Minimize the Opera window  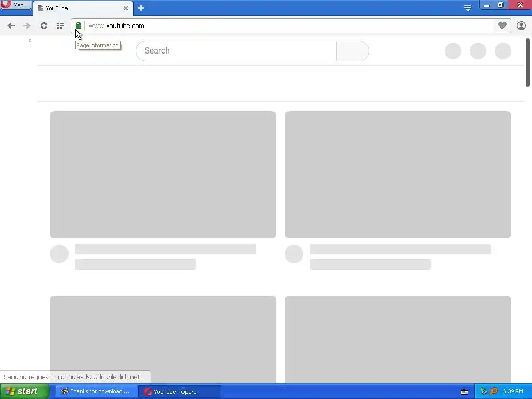(486, 5)
